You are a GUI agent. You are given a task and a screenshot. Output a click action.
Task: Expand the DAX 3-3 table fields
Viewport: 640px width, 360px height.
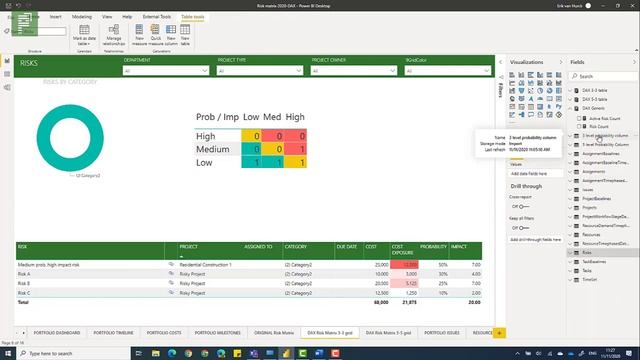570,90
